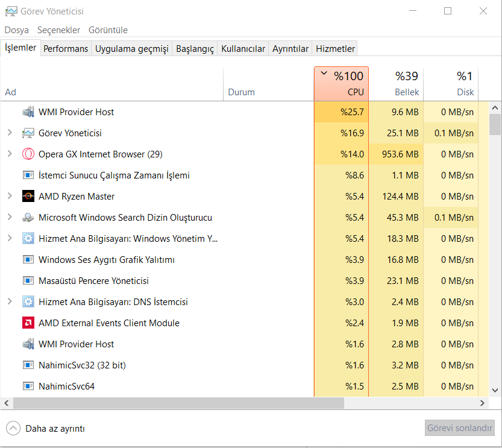Click the Opera GX Internet Browser icon
The height and width of the screenshot is (448, 502).
[28, 154]
